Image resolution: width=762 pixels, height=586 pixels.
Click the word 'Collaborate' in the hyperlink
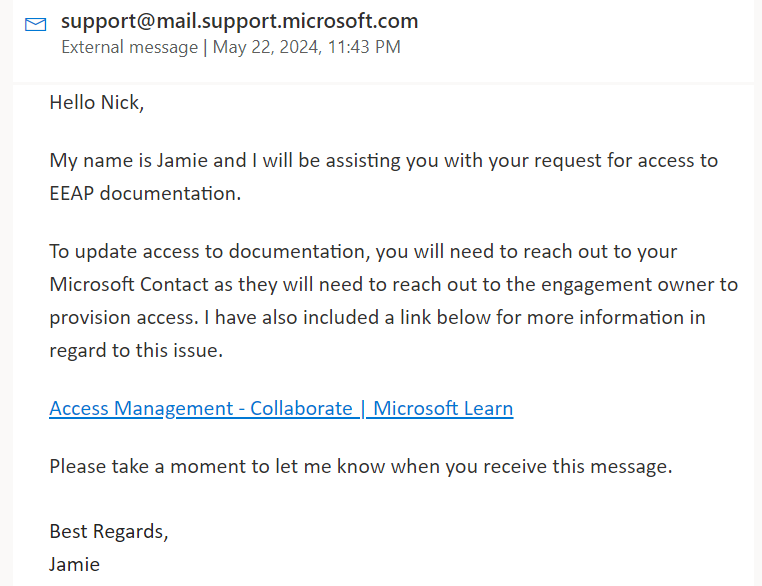click(x=301, y=408)
